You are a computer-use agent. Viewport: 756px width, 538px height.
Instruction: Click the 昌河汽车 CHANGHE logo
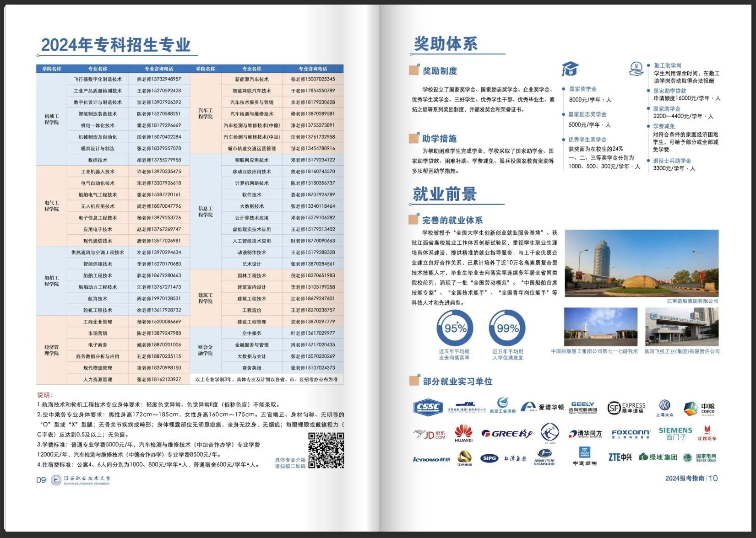(x=544, y=457)
